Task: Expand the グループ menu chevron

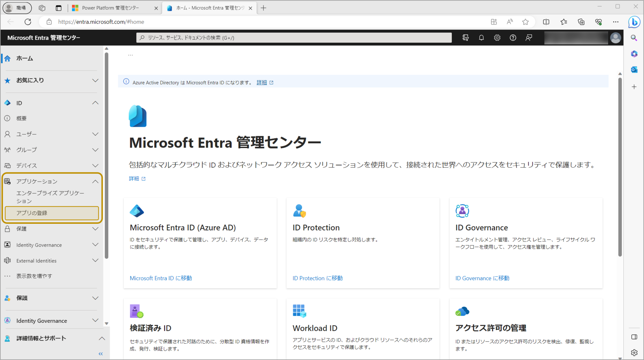Action: coord(95,150)
